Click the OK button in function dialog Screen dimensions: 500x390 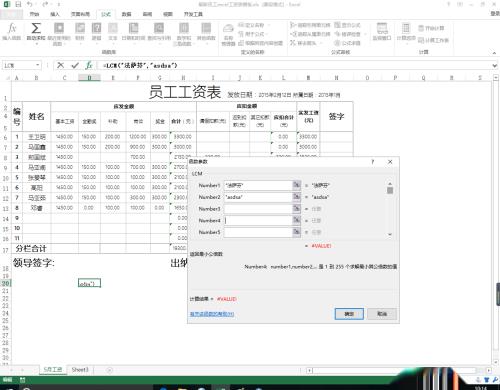[x=349, y=314]
